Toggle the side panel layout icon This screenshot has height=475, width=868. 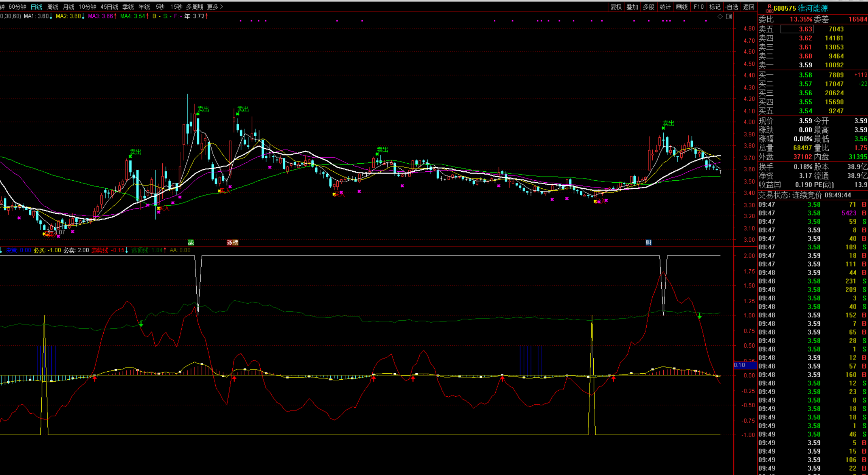(x=729, y=16)
